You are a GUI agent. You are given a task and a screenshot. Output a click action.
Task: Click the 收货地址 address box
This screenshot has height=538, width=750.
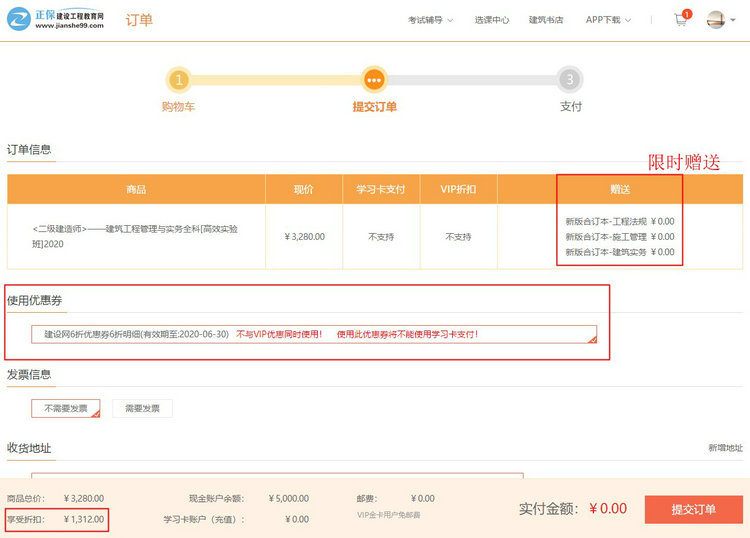pyautogui.click(x=277, y=476)
